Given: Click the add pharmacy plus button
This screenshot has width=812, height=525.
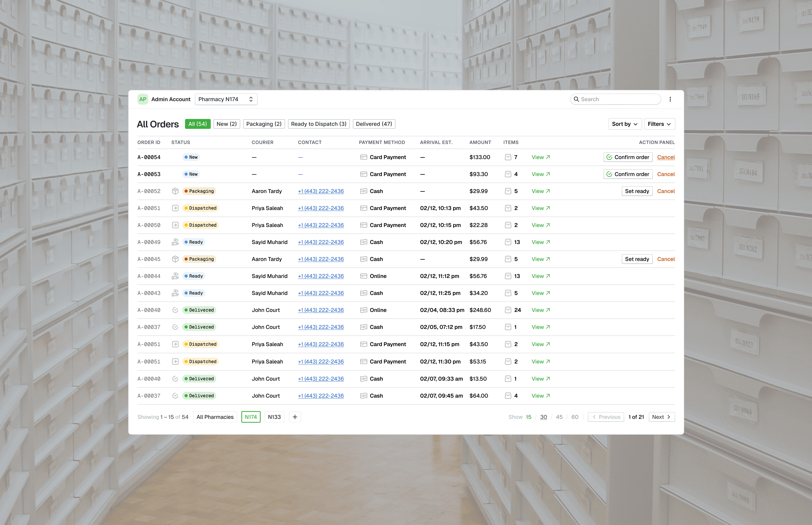Looking at the screenshot, I should tap(295, 417).
